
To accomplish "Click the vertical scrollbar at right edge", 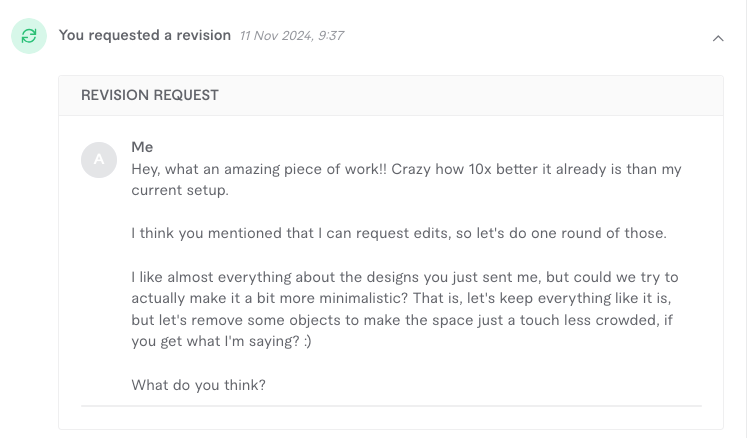I will [x=745, y=219].
